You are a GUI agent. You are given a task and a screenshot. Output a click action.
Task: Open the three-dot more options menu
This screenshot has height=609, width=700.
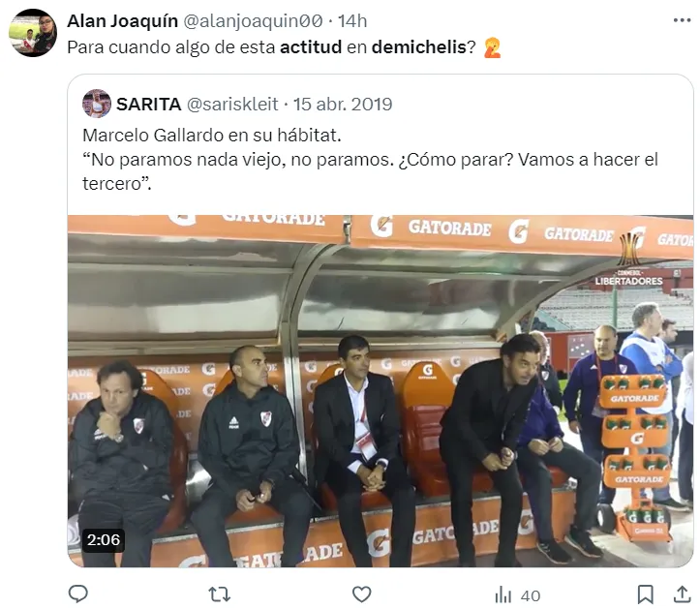pos(683,20)
